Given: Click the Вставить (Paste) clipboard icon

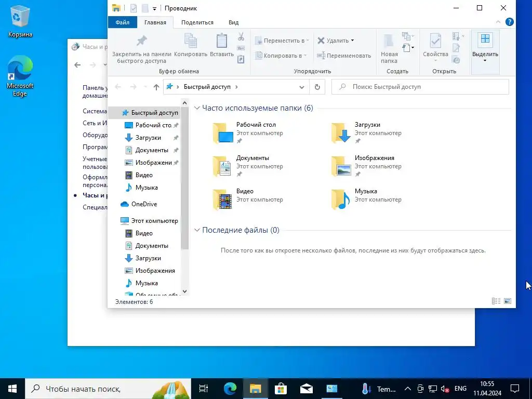Looking at the screenshot, I should 221,41.
